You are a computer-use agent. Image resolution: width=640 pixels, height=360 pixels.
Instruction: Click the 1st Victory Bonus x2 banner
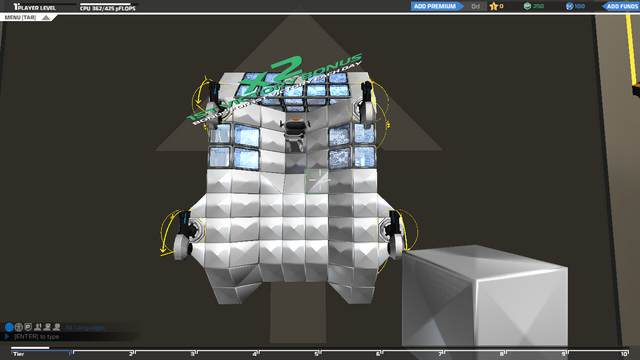274,88
